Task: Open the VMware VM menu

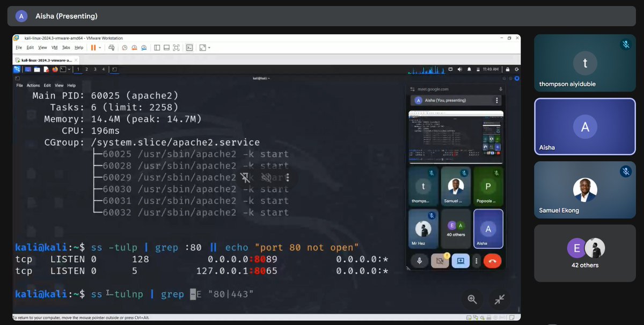Action: click(x=54, y=48)
